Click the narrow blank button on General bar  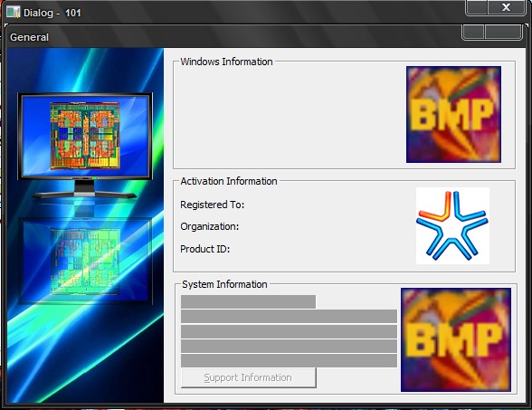[x=473, y=33]
